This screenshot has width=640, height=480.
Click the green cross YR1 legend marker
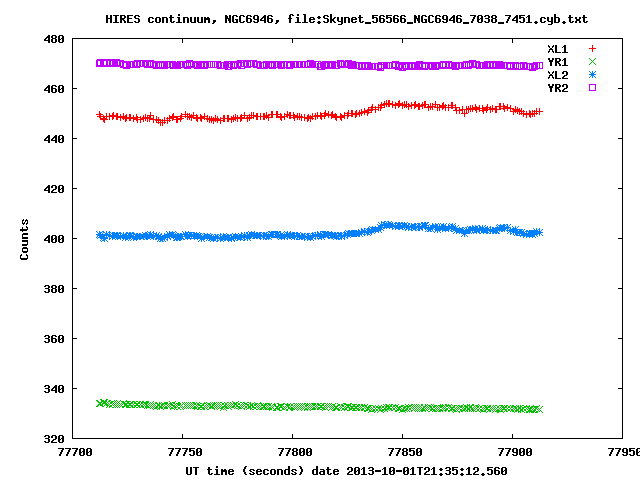coord(592,62)
